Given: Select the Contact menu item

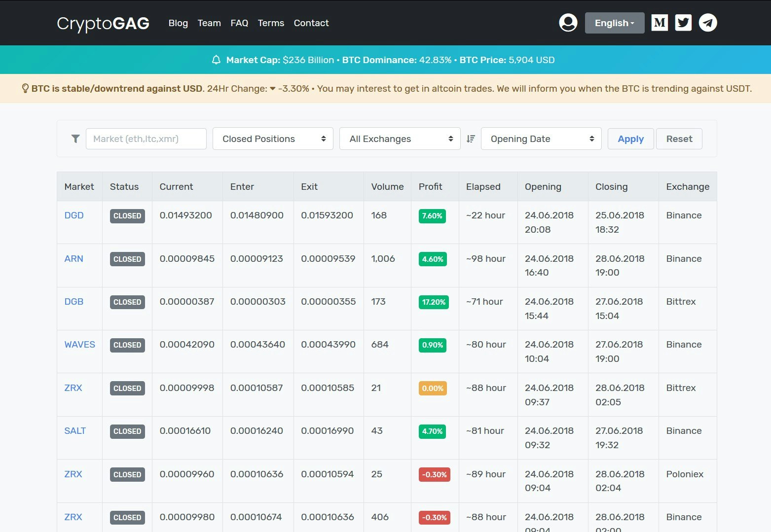Looking at the screenshot, I should click(x=311, y=23).
